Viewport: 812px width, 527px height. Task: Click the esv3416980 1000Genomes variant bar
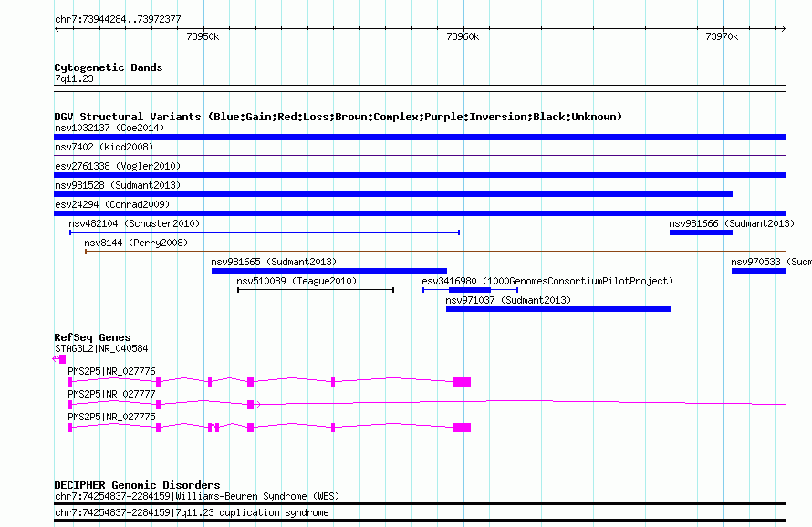tap(470, 290)
